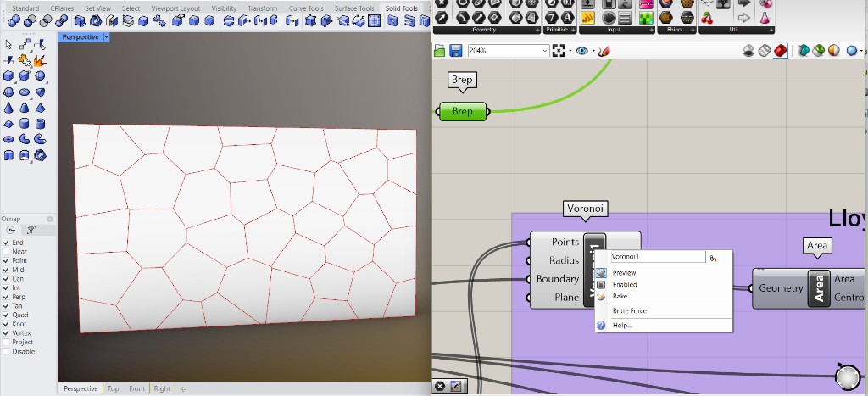
Task: Open the 204% zoom level combo box
Action: point(509,51)
